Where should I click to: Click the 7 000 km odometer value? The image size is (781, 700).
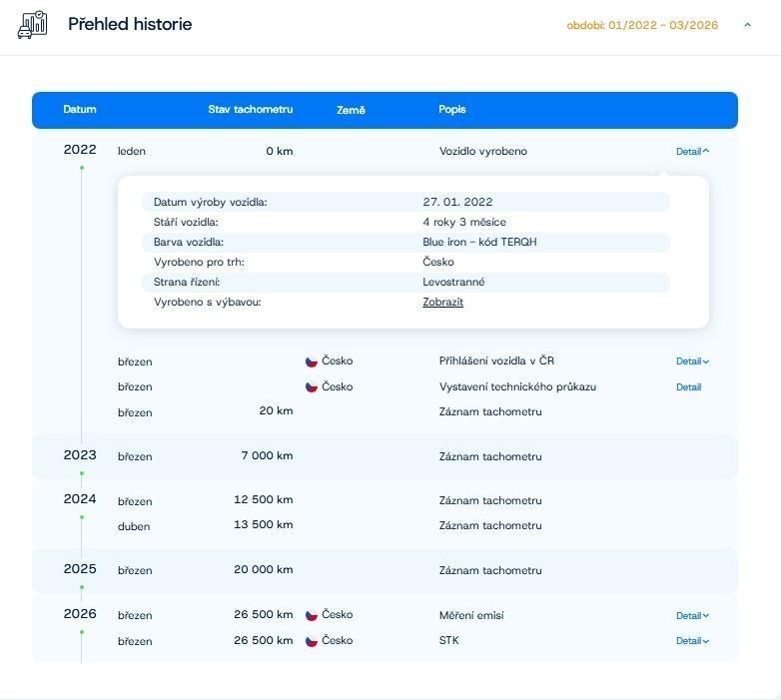[x=267, y=455]
